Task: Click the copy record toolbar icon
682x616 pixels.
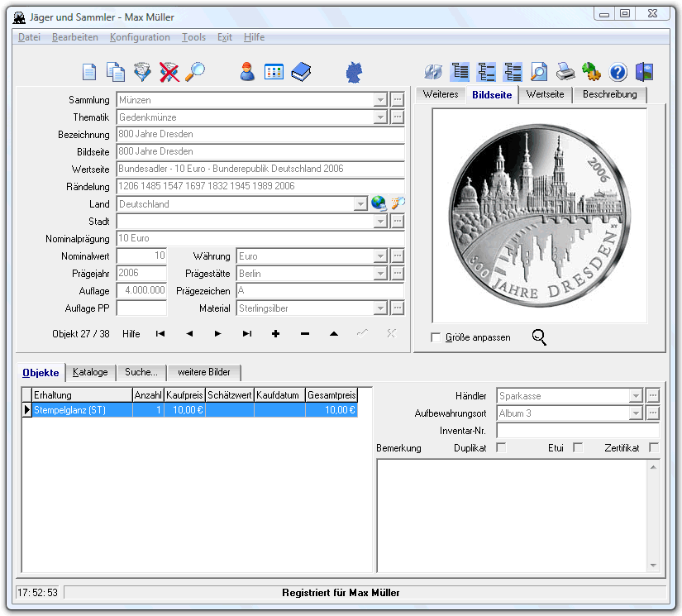Action: tap(116, 72)
